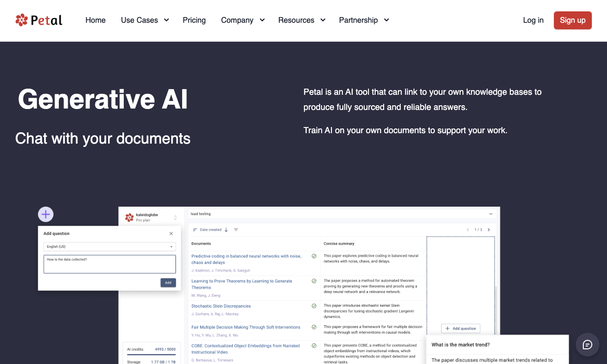The width and height of the screenshot is (607, 364).
Task: Toggle green check for Fair Multiple Decision Making
Action: [x=314, y=327]
